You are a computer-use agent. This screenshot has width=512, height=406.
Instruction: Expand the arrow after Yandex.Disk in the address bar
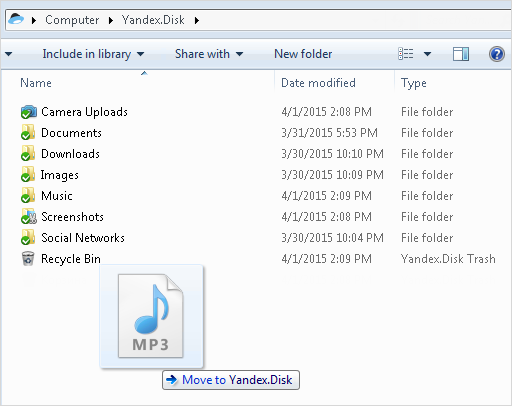point(197,20)
